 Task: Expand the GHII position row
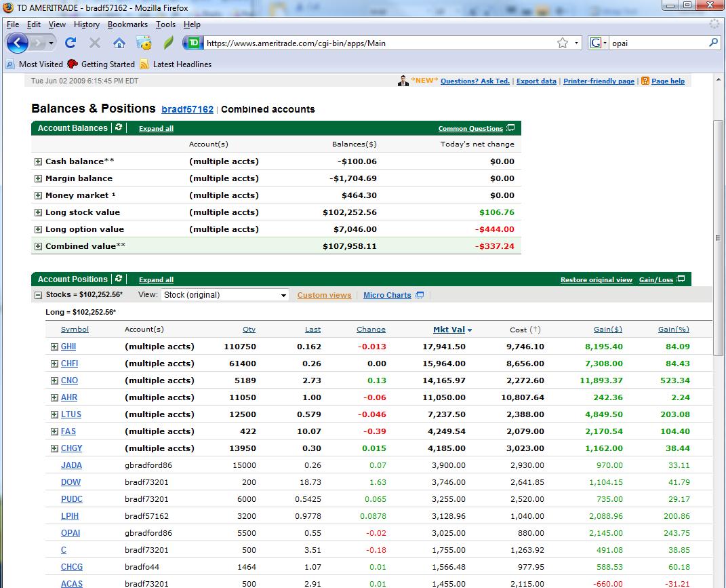tap(54, 347)
